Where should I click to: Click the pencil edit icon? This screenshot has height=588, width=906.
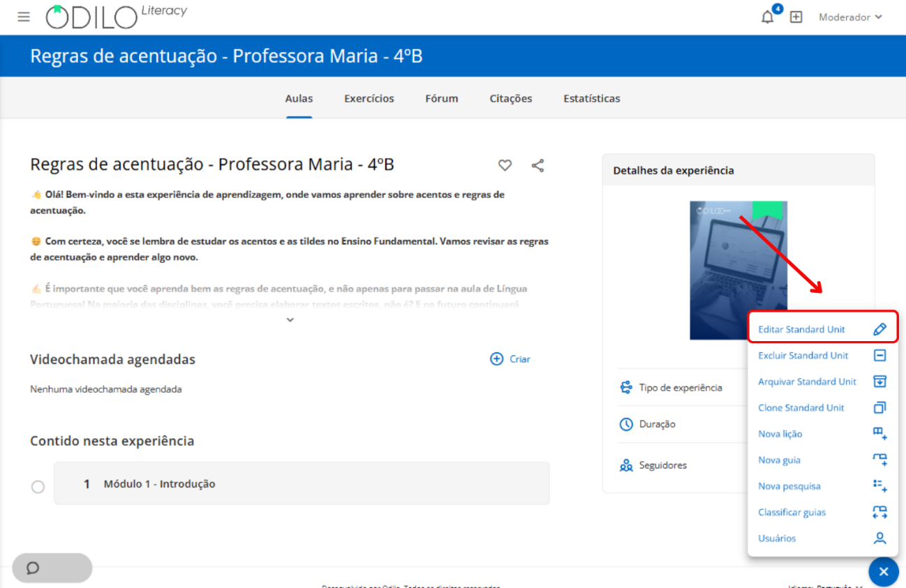pyautogui.click(x=879, y=329)
